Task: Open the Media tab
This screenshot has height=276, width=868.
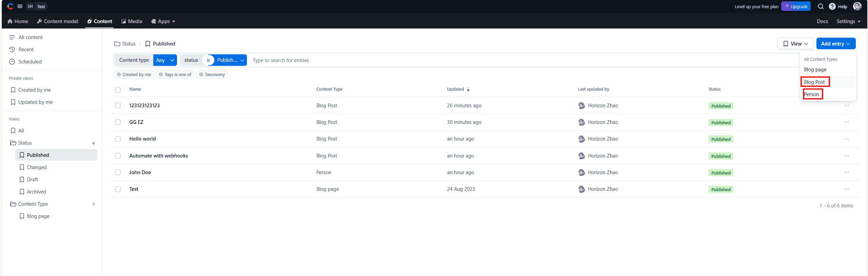Action: (132, 21)
